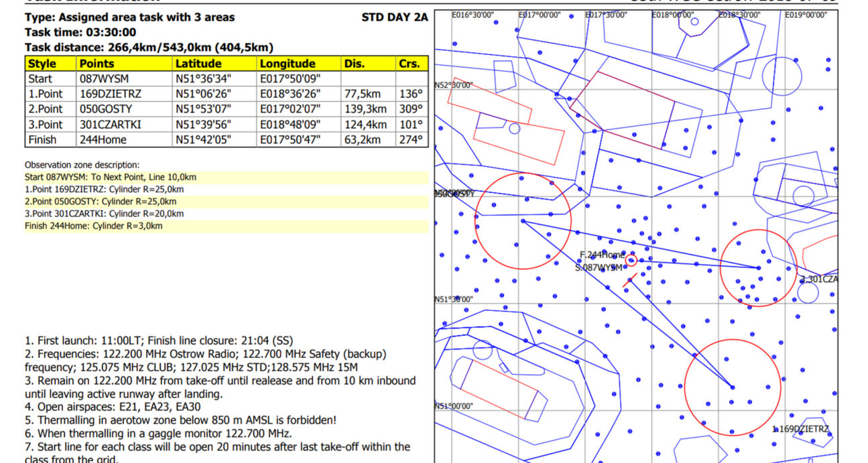Screen dimensions: 868x463
Task: Click the Observation zone description heading
Action: (x=82, y=165)
